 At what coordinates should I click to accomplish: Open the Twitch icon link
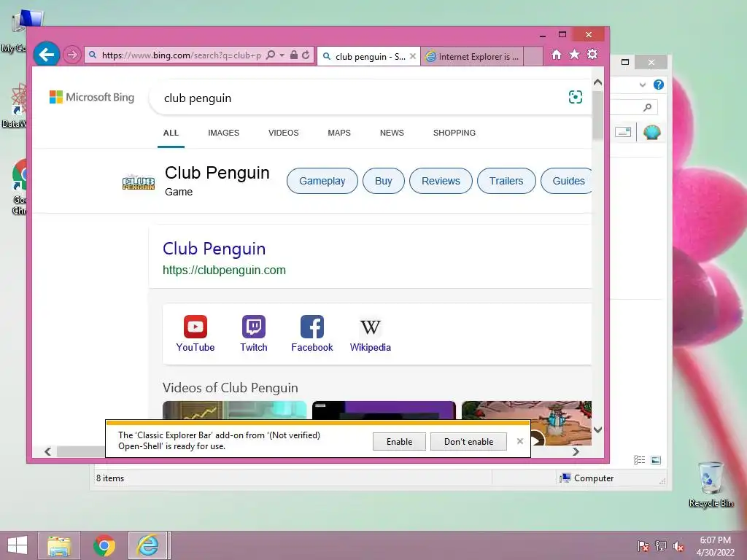(253, 334)
